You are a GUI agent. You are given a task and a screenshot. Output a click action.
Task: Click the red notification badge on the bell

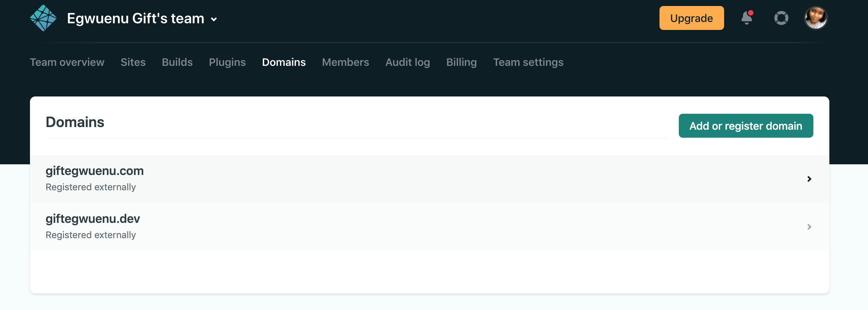point(751,13)
